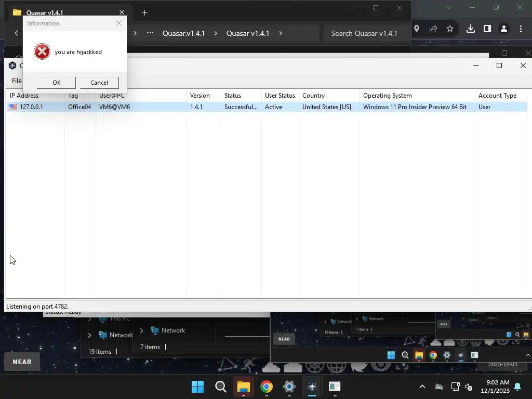Click Quasar v1.4.1 breadcrumb folder
Image resolution: width=532 pixels, height=399 pixels.
pyautogui.click(x=248, y=33)
